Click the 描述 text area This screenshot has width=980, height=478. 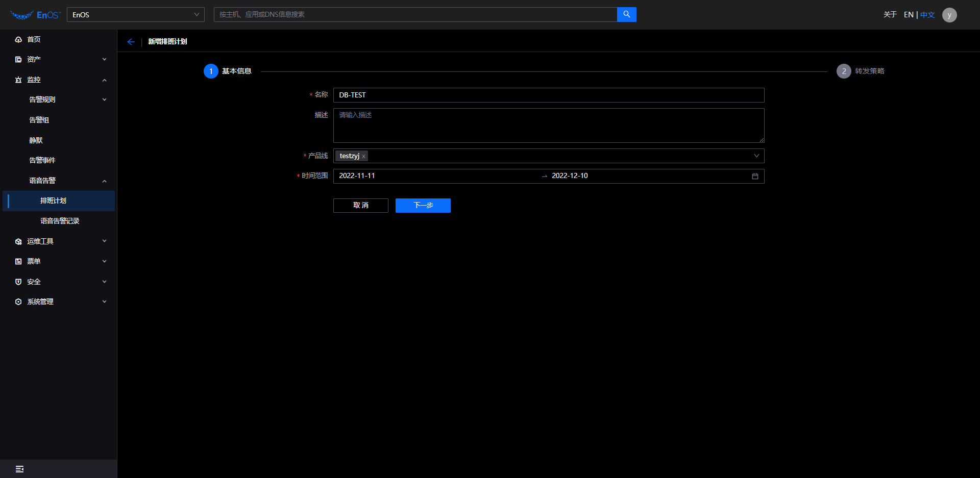pos(549,125)
